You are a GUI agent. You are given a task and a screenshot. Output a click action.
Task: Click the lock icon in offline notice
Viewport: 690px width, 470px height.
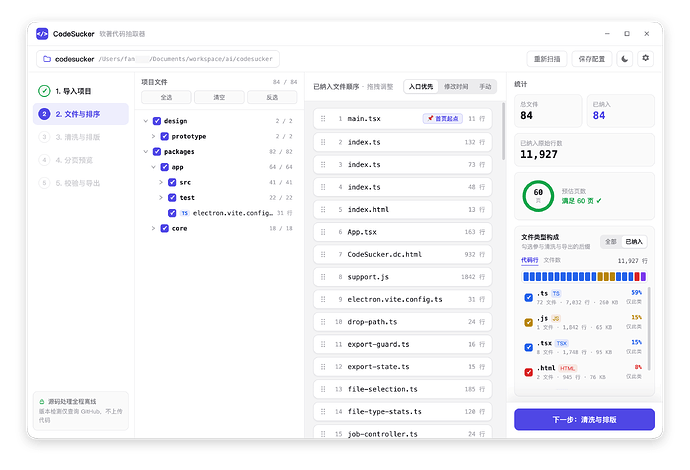(42, 401)
